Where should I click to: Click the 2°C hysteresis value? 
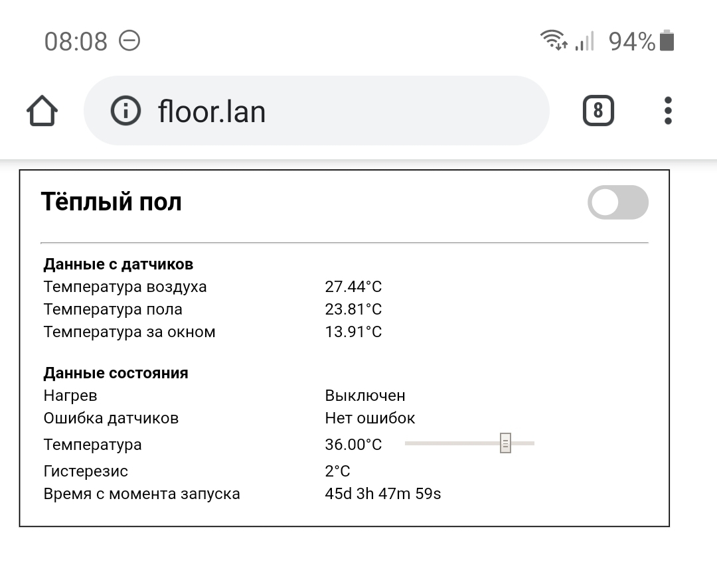[337, 471]
